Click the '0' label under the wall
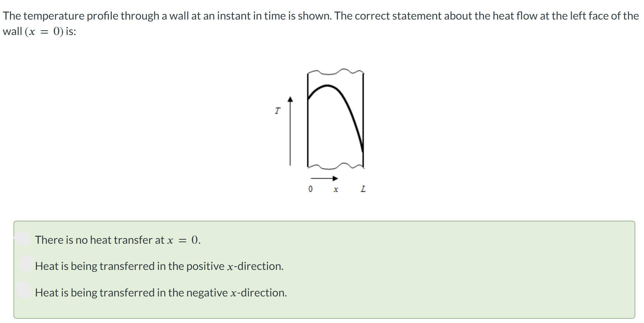Screen dimensions: 644x323 310,189
